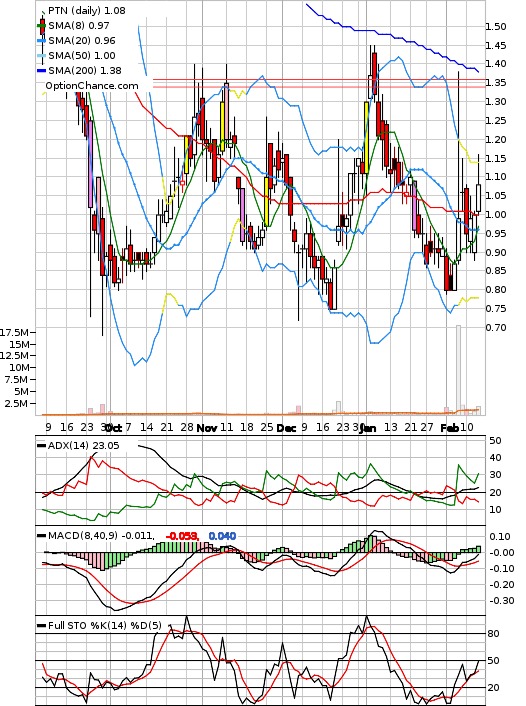Click the 0.80 price axis label
This screenshot has width=526, height=706.
coord(496,290)
